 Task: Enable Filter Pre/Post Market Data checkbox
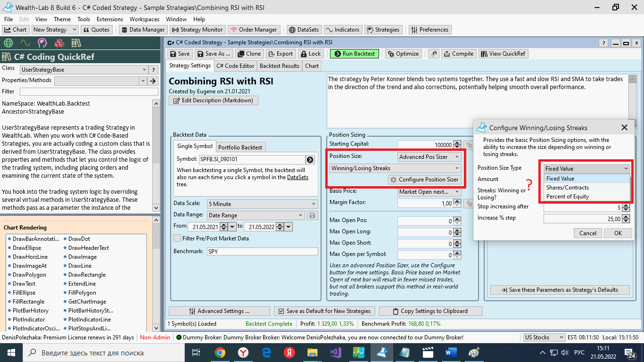177,239
